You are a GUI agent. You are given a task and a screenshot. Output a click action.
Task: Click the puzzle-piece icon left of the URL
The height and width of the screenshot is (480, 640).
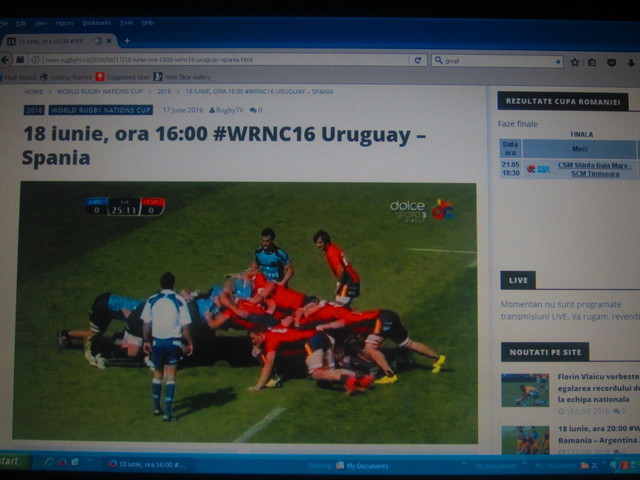pyautogui.click(x=20, y=60)
